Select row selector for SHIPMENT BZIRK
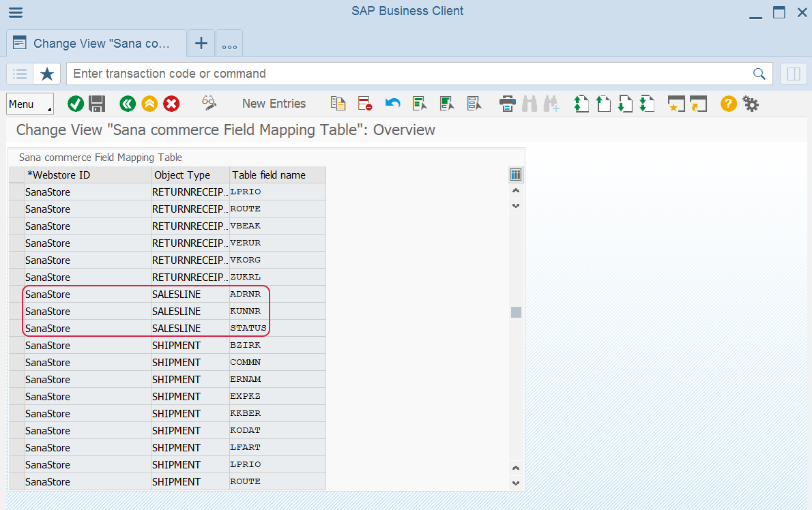The height and width of the screenshot is (510, 812). [x=16, y=346]
